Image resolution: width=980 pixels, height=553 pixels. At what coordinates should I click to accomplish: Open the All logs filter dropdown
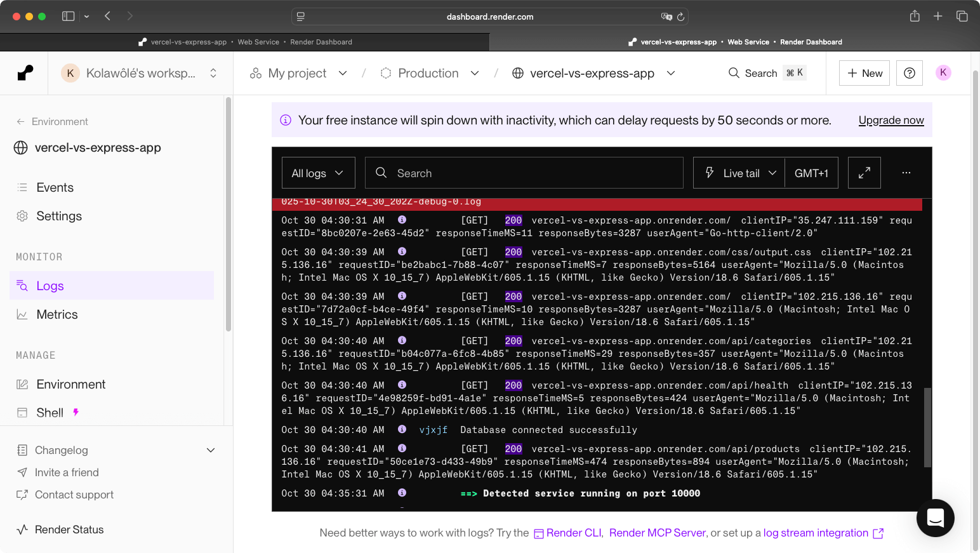318,172
